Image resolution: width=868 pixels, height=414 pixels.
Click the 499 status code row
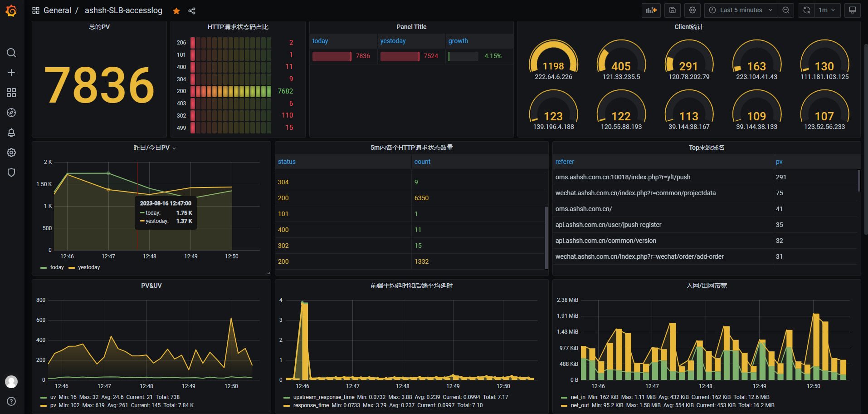click(235, 128)
